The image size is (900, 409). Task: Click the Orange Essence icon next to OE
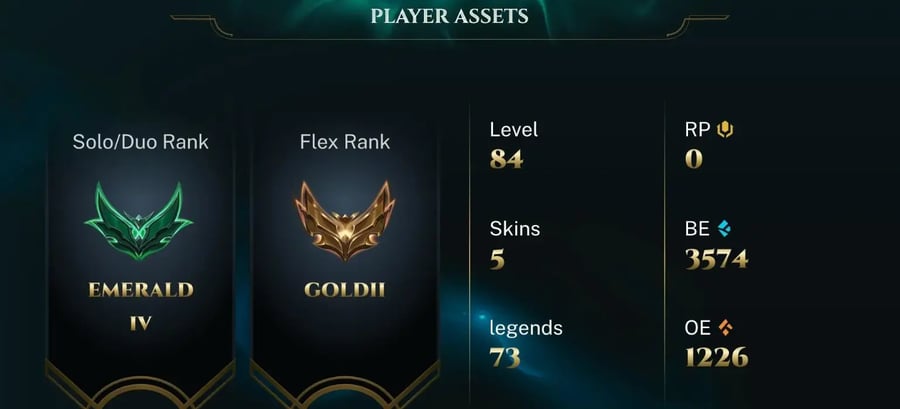[726, 328]
